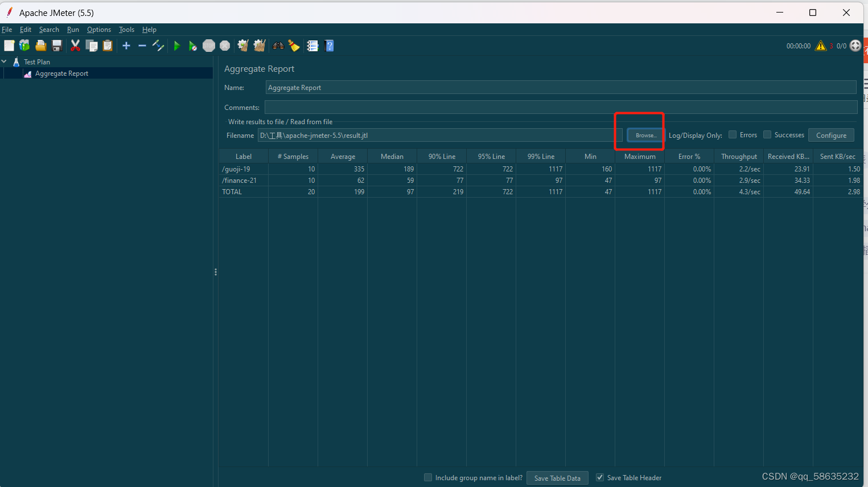Click the grey Stop sign icon
The height and width of the screenshot is (487, 868).
(x=209, y=46)
